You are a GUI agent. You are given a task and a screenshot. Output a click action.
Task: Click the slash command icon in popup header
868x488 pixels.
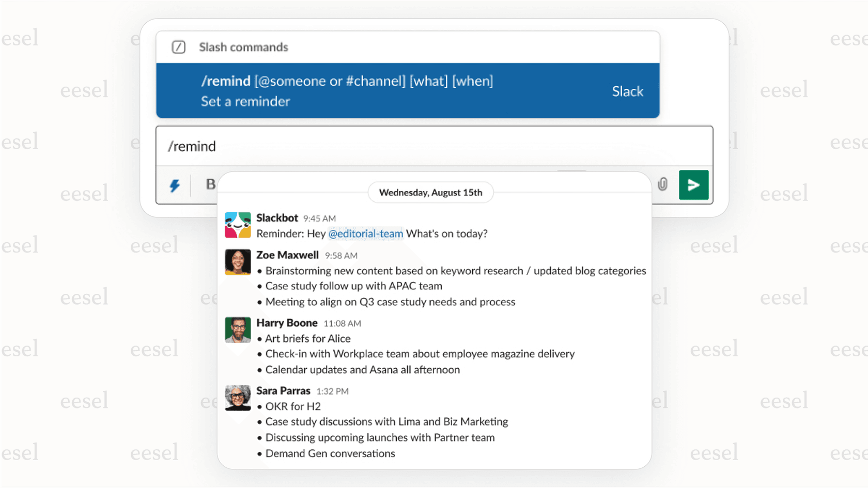tap(178, 47)
